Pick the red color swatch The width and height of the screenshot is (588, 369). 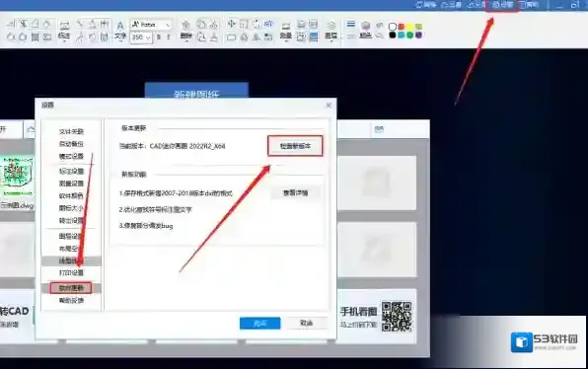coord(402,27)
